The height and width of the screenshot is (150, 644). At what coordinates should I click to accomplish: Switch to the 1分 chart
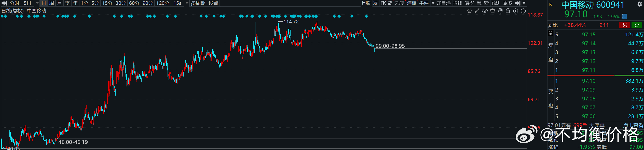85,3
